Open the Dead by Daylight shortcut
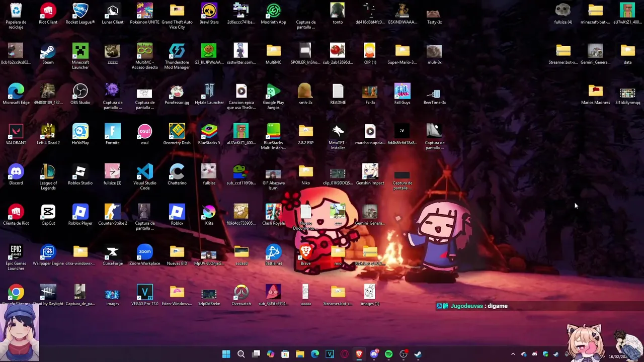 48,295
